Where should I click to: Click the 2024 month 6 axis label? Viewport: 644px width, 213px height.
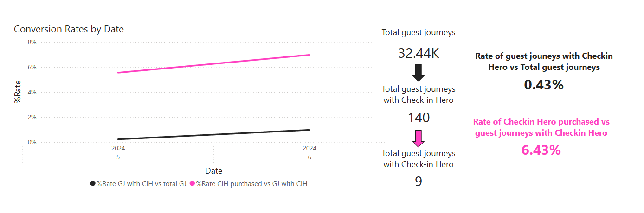click(309, 153)
